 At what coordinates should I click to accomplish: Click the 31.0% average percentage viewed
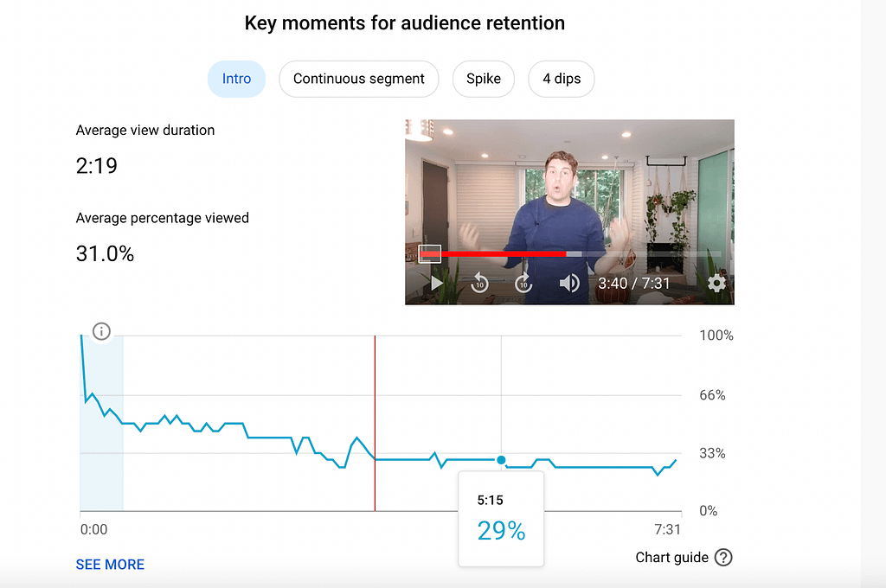tap(105, 253)
